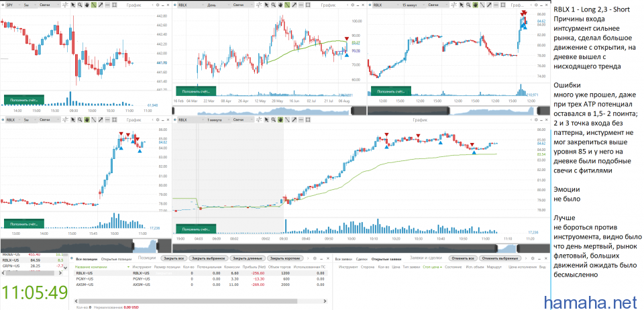Sort by Стоп цена column in orders

[431, 267]
